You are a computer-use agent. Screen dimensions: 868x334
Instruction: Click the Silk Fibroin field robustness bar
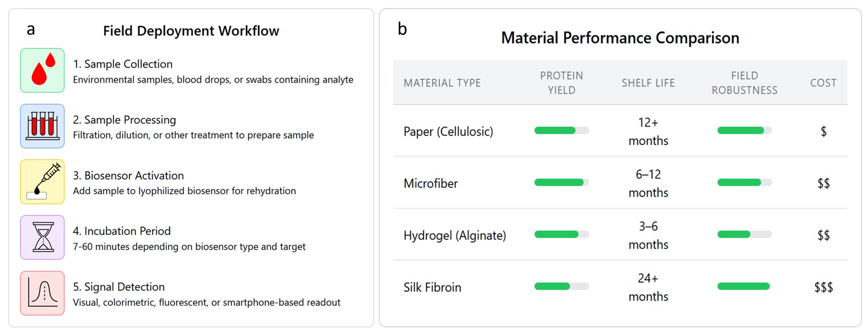point(744,286)
